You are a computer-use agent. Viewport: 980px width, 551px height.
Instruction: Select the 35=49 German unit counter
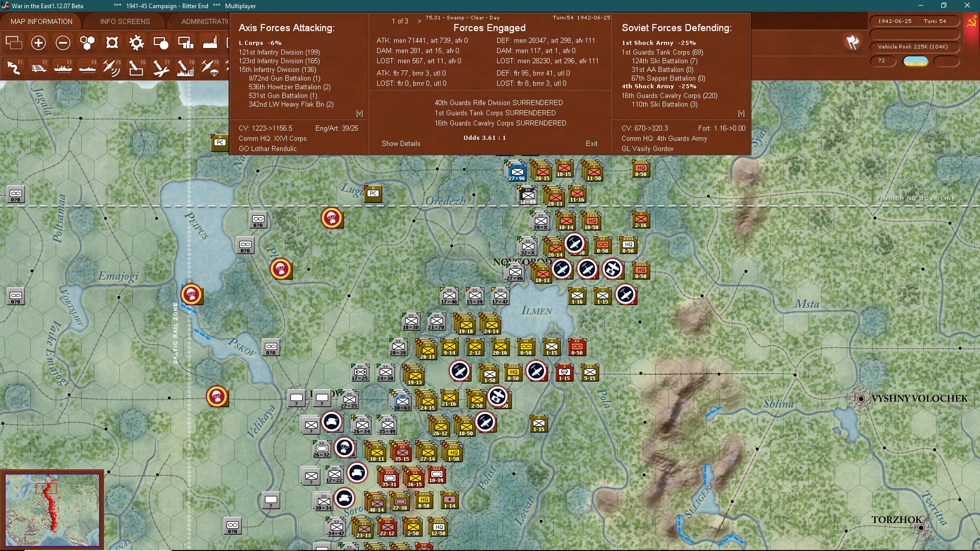387,425
